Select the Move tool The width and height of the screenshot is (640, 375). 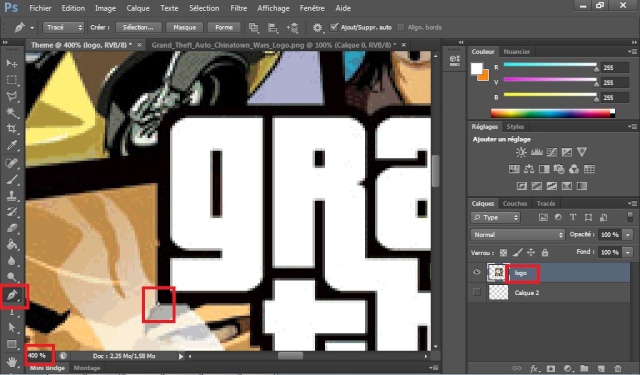click(12, 63)
